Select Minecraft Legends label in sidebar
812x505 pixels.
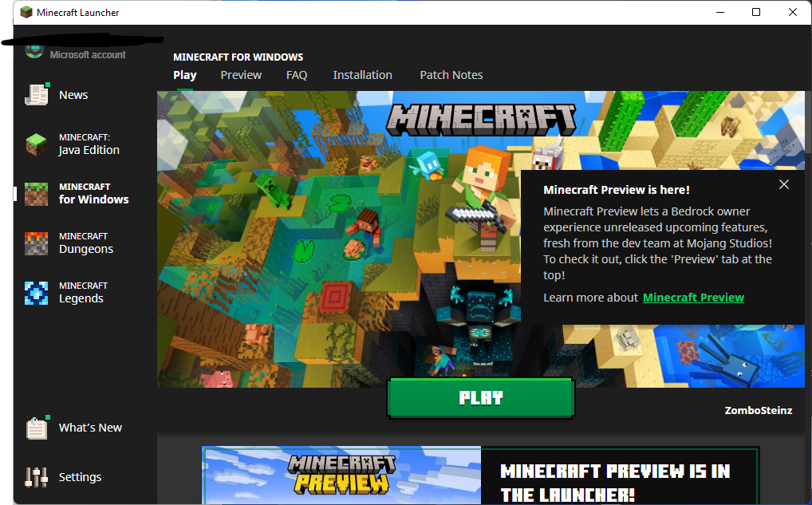[x=84, y=293]
